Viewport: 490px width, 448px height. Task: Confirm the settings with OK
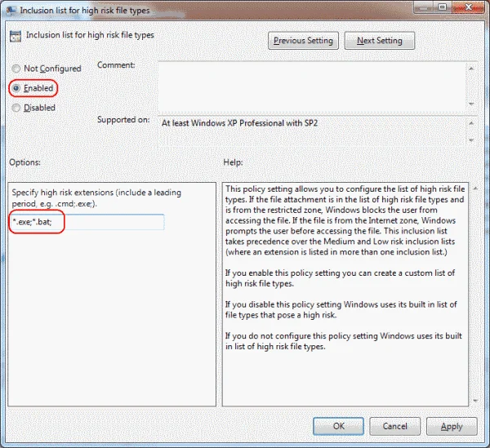339,425
